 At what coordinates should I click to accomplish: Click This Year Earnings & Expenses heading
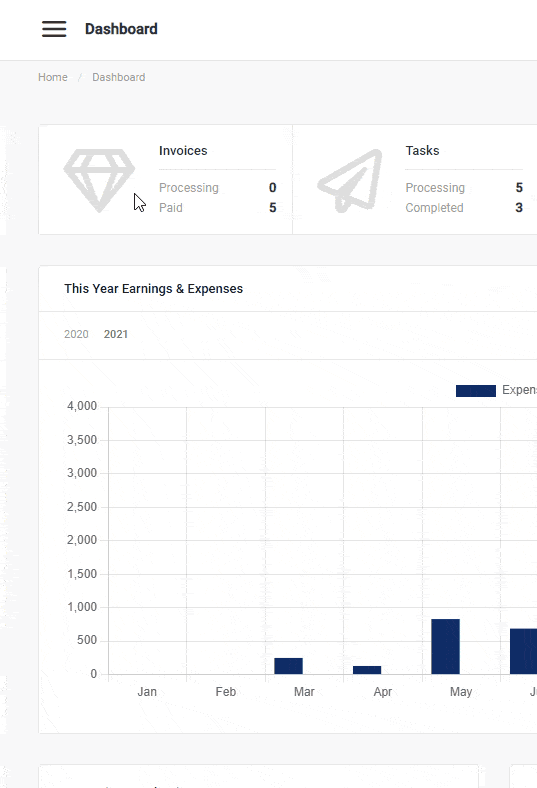point(154,288)
